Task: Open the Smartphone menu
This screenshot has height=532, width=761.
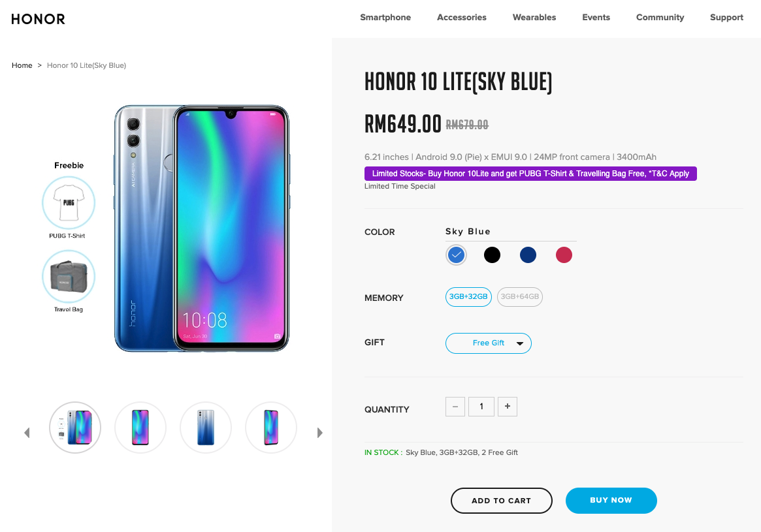Action: [x=385, y=18]
